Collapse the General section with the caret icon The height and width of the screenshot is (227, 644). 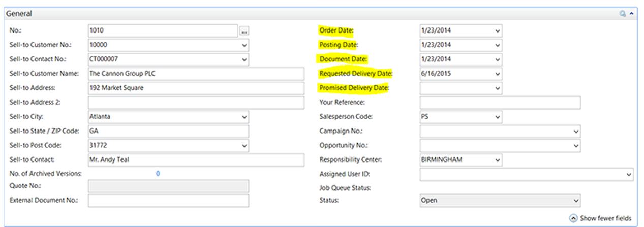tap(631, 14)
